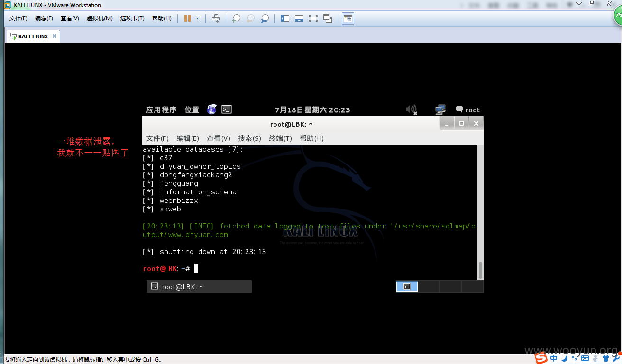
Task: Close the root@LBK terminal window
Action: point(476,123)
